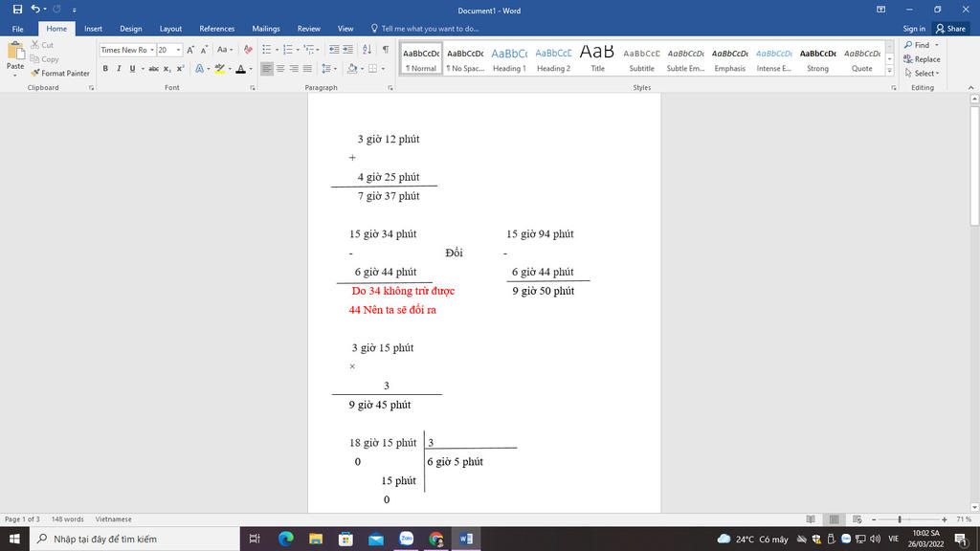Toggle subscript formatting
The width and height of the screenshot is (980, 551).
(x=167, y=69)
